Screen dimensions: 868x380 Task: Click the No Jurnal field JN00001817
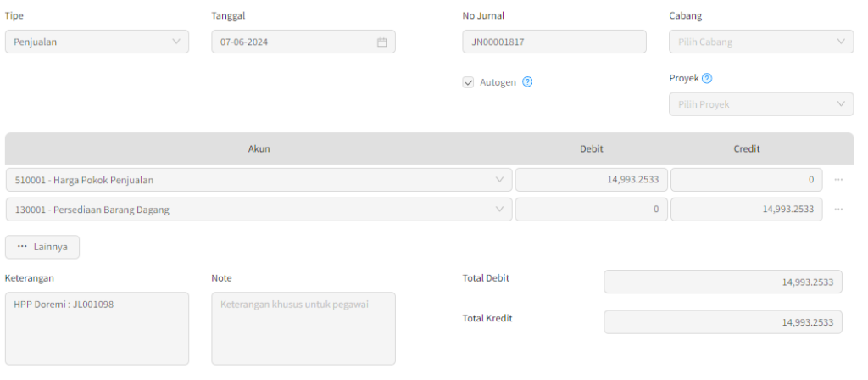pyautogui.click(x=554, y=42)
